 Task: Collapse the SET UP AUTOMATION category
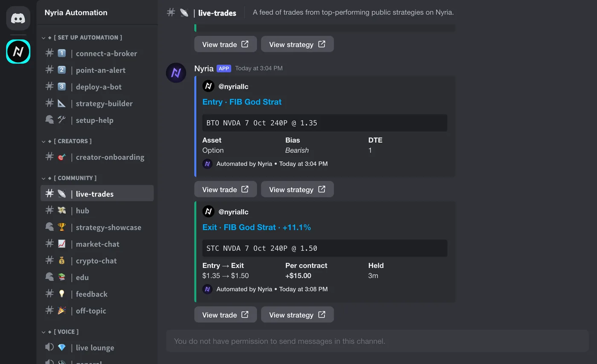point(82,38)
